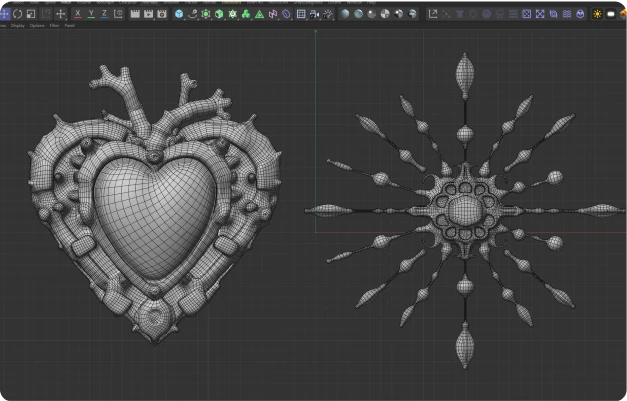Click the green triangle icon
This screenshot has width=627, height=401.
260,14
